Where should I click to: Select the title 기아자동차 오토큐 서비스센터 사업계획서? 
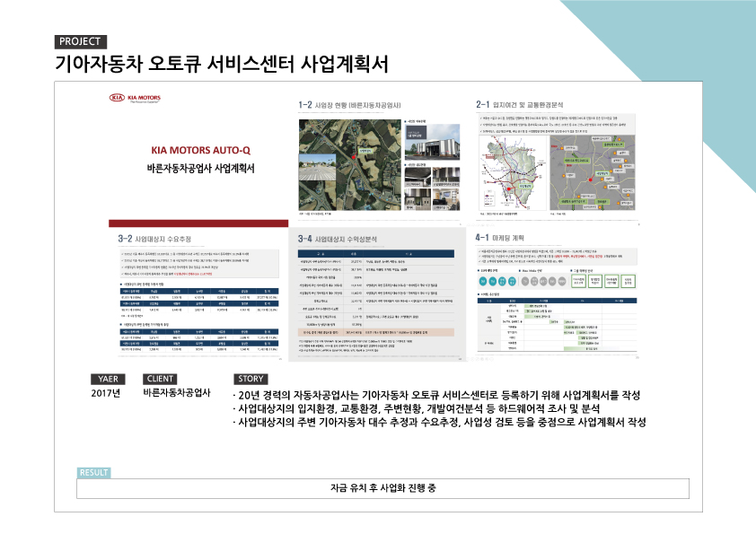tap(222, 64)
